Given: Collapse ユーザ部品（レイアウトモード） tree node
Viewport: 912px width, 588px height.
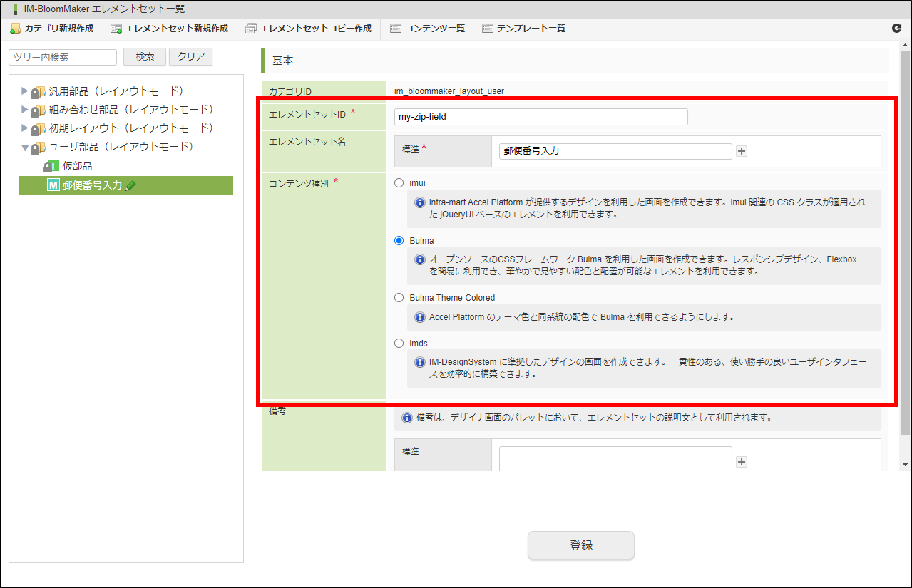Looking at the screenshot, I should 25,148.
